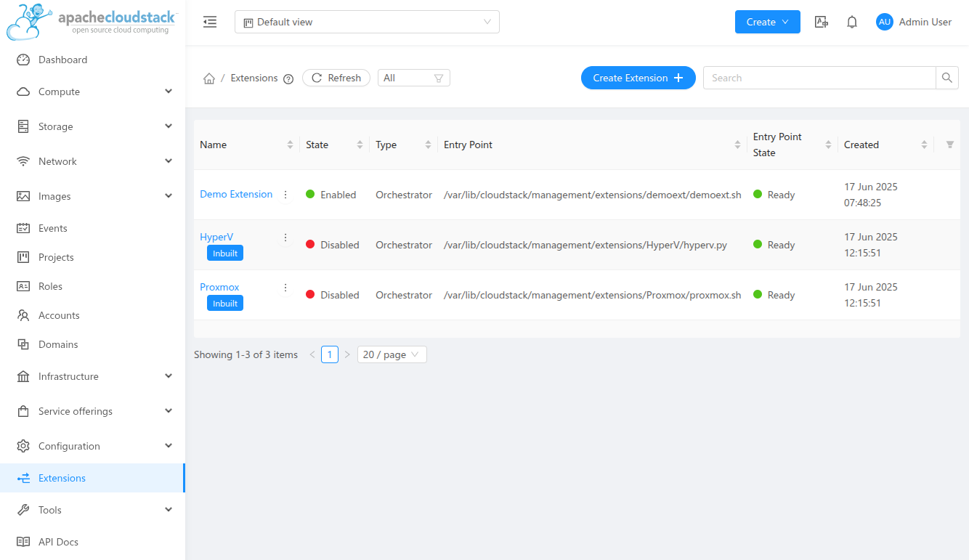This screenshot has height=560, width=969.
Task: Click the proxmox.sh entry point path
Action: tap(593, 295)
